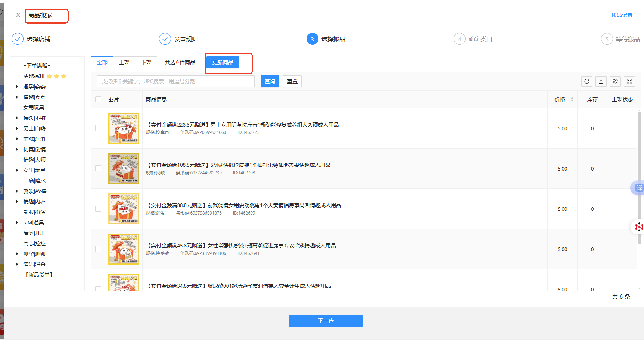The height and width of the screenshot is (340, 644).
Task: Close the 商品搬家 dialog with X
Action: pos(18,15)
